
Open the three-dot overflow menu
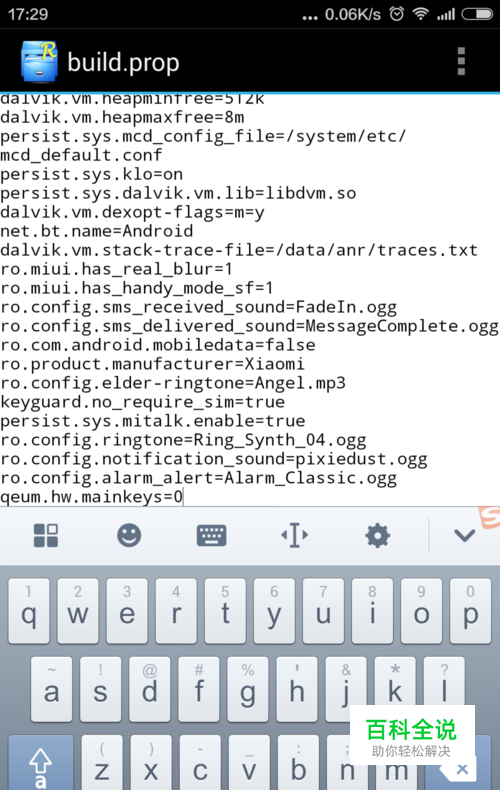(x=461, y=61)
